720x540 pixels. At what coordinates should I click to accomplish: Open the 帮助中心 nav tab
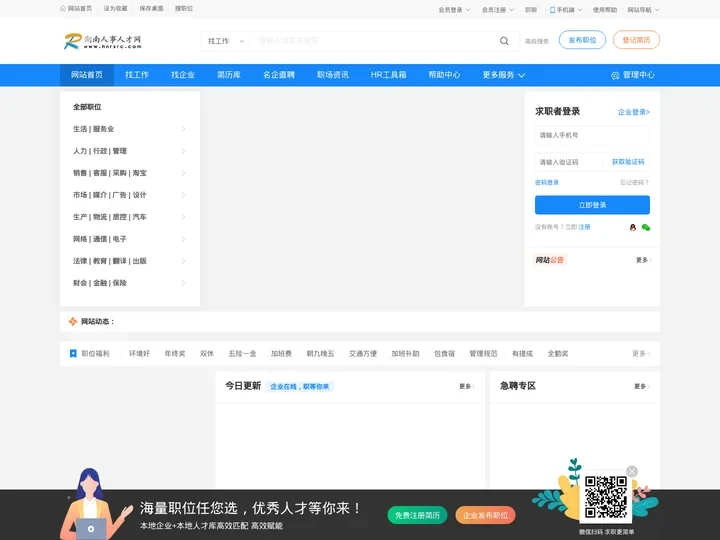tap(444, 75)
